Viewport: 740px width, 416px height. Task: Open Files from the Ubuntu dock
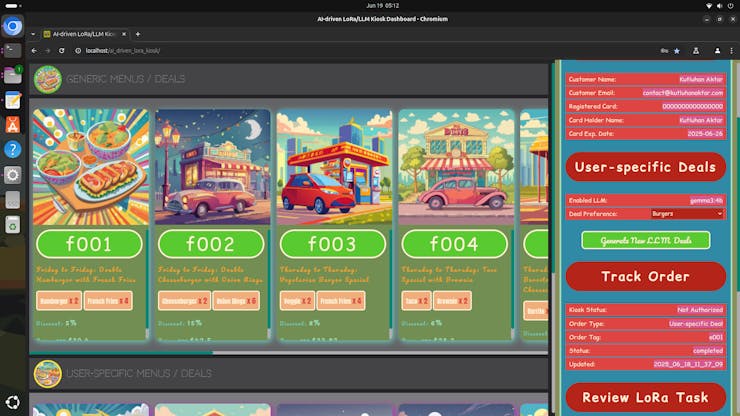(13, 75)
